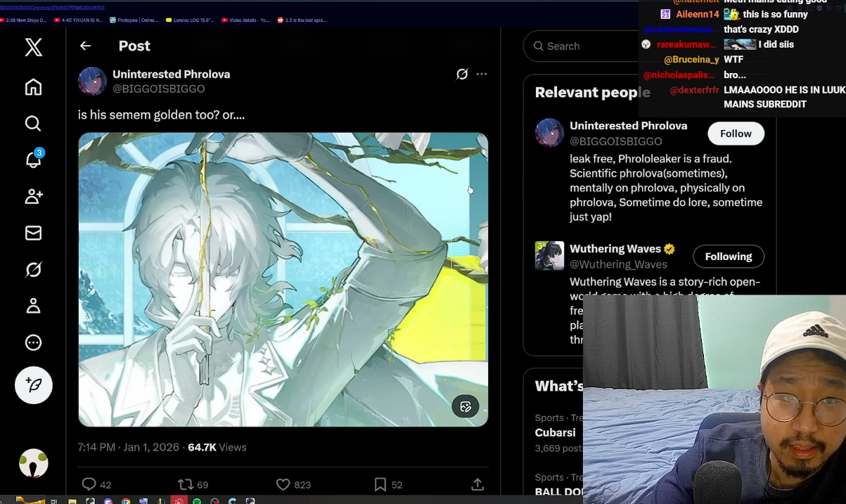
Task: Click compose post feather button
Action: tap(34, 385)
